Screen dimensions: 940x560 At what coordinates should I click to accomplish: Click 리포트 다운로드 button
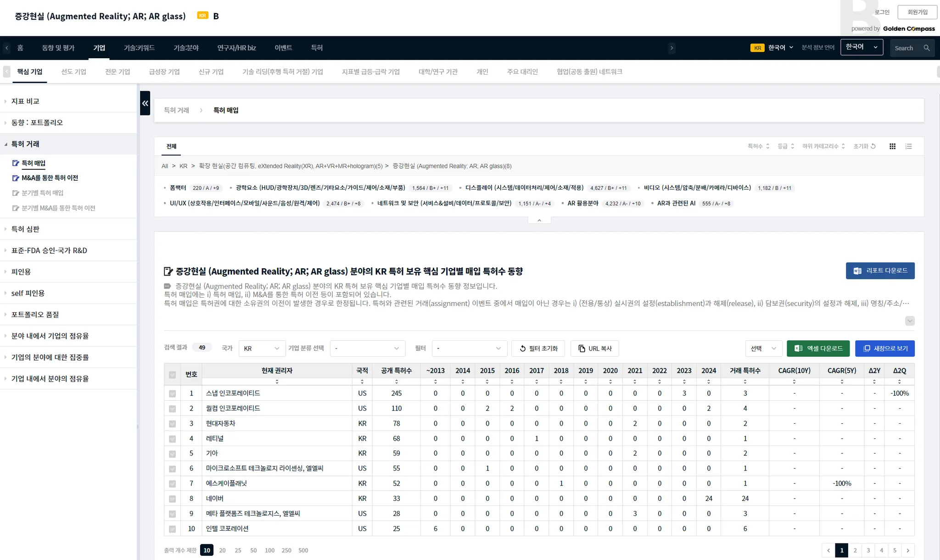point(880,271)
